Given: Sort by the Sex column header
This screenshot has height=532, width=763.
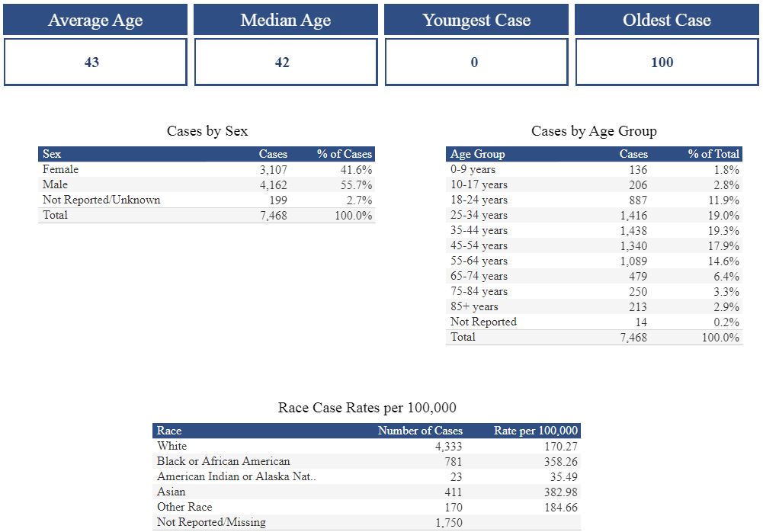Looking at the screenshot, I should click(53, 154).
